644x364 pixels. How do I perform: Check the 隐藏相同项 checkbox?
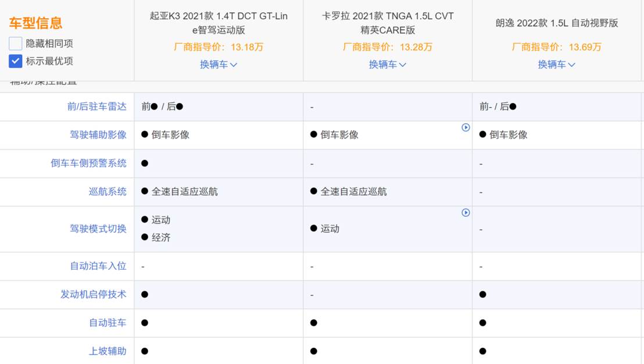pos(16,44)
